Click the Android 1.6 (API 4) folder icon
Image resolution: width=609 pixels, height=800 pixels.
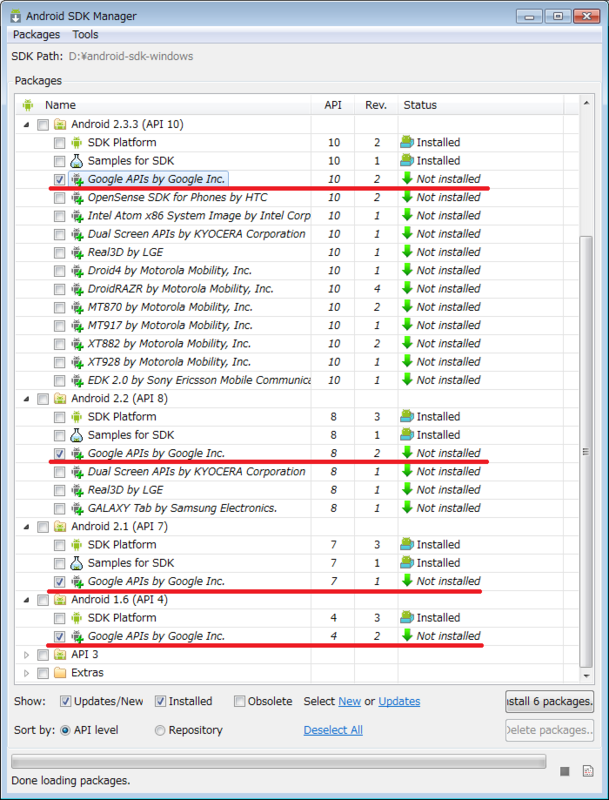click(x=60, y=600)
